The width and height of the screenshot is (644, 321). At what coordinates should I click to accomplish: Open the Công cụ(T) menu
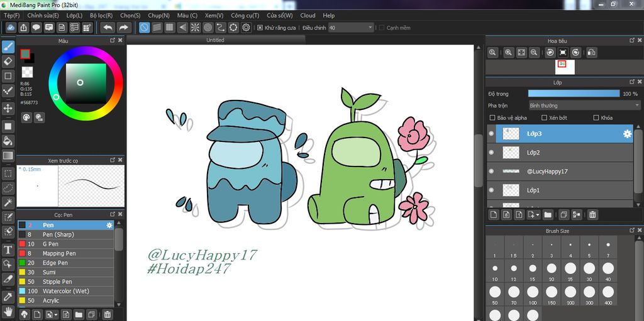(x=245, y=16)
